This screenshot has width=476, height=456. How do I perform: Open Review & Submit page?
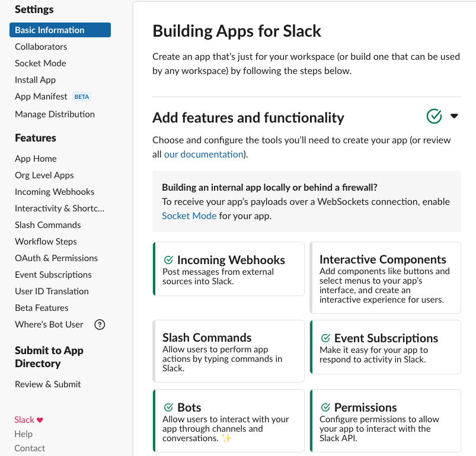point(48,384)
